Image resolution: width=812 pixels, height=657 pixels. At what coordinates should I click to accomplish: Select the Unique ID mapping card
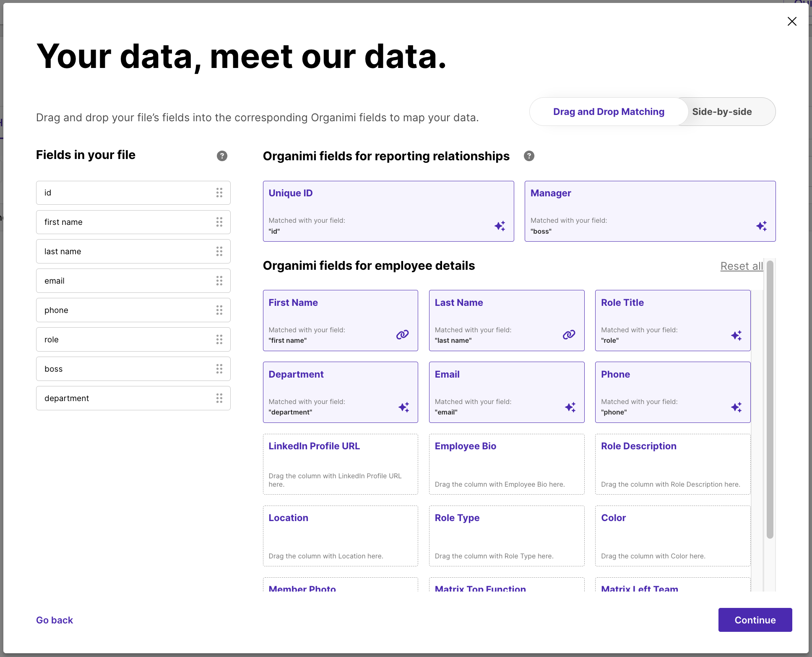(x=388, y=211)
